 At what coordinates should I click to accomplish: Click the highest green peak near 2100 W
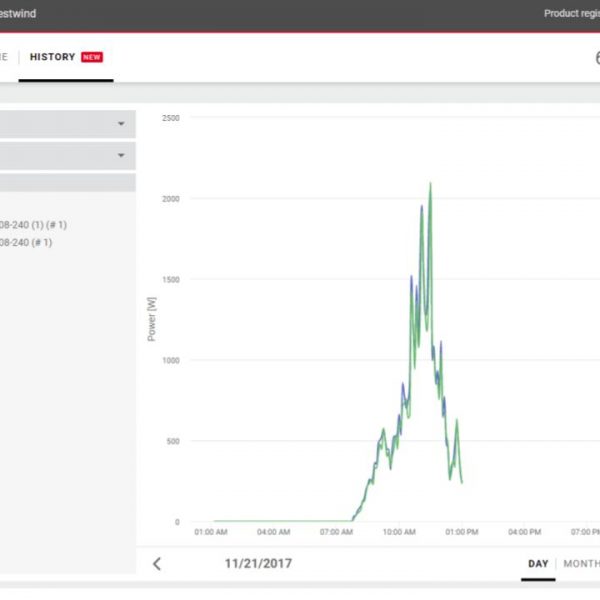(x=430, y=185)
